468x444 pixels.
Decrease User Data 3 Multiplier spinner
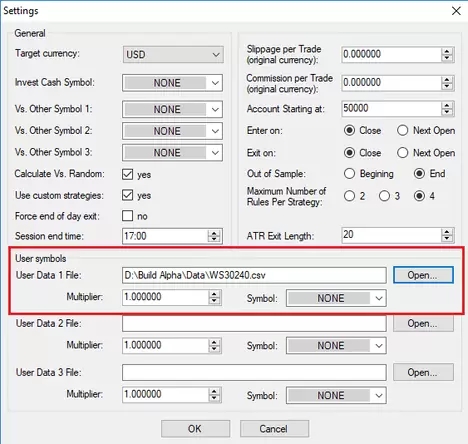pyautogui.click(x=214, y=399)
